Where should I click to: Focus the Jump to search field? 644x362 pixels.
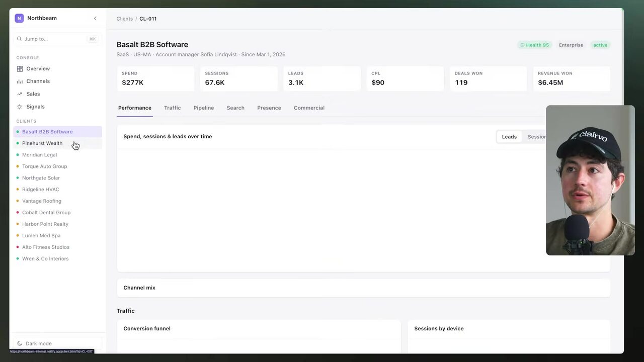point(57,39)
